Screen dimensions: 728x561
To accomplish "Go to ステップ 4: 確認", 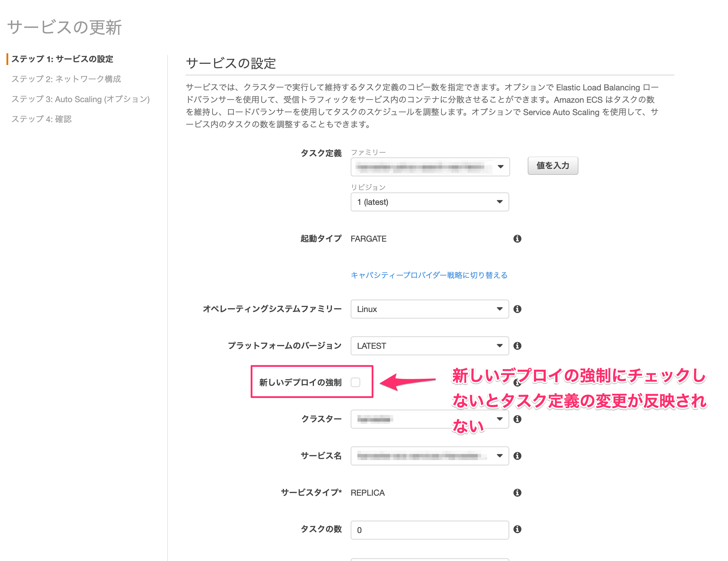I will (41, 119).
